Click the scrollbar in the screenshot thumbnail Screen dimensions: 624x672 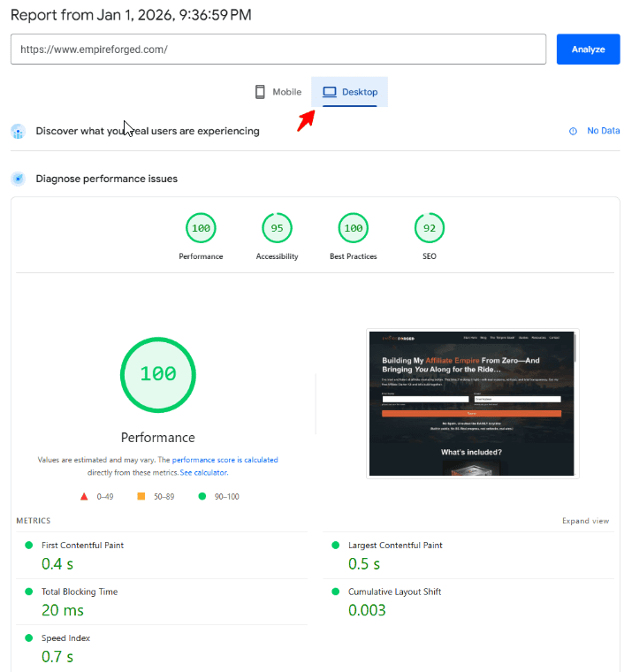pos(575,348)
